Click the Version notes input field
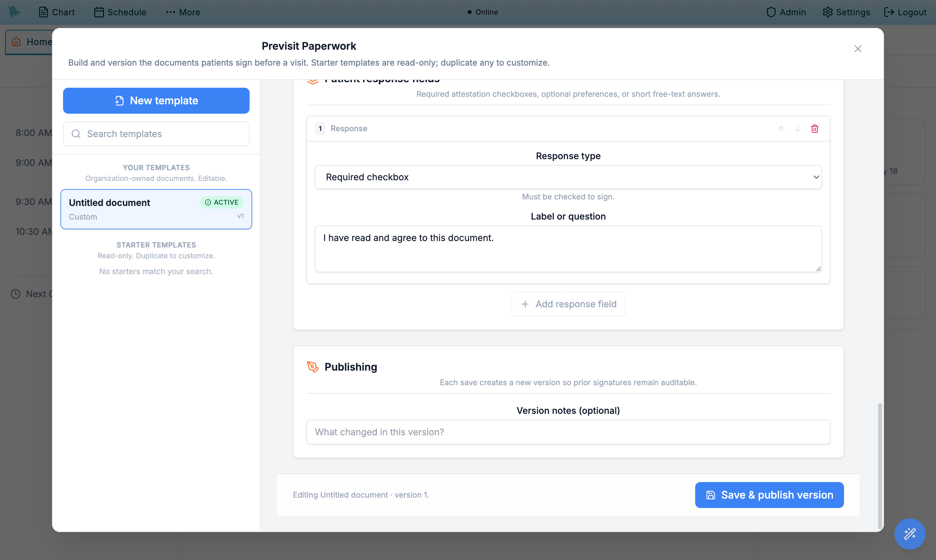This screenshot has width=936, height=560. pyautogui.click(x=568, y=432)
